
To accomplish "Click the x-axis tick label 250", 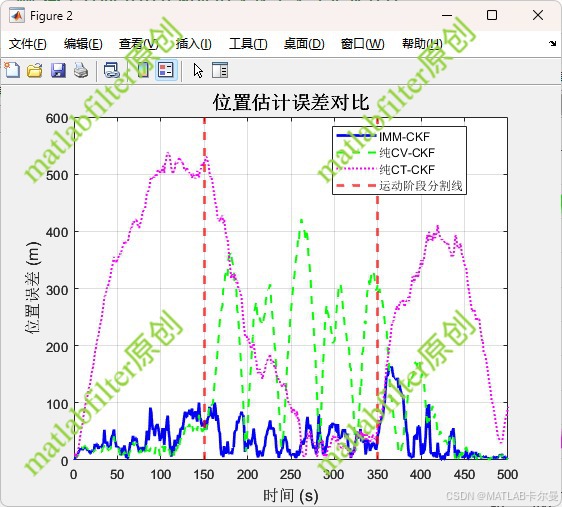I will pyautogui.click(x=290, y=474).
